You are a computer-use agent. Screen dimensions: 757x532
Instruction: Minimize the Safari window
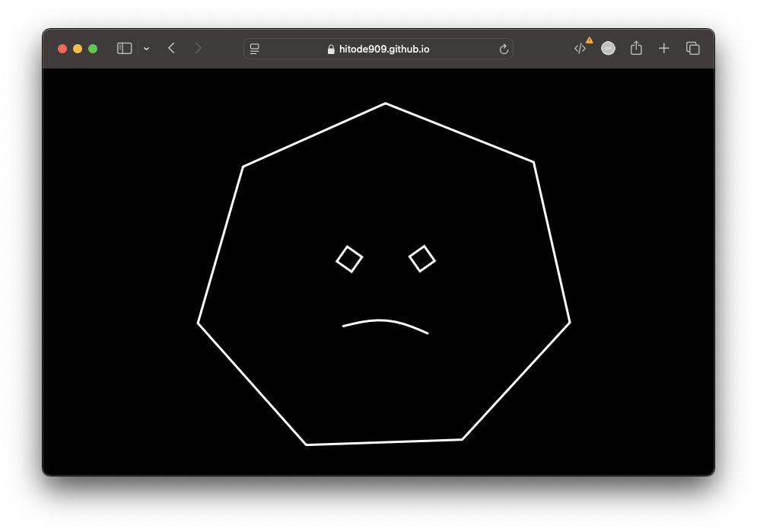(x=78, y=49)
